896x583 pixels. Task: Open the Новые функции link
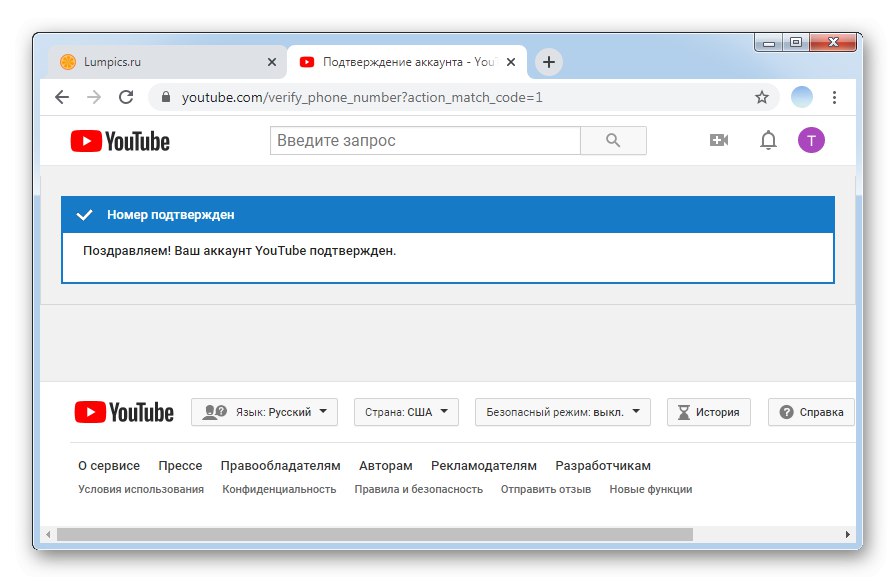pyautogui.click(x=650, y=489)
